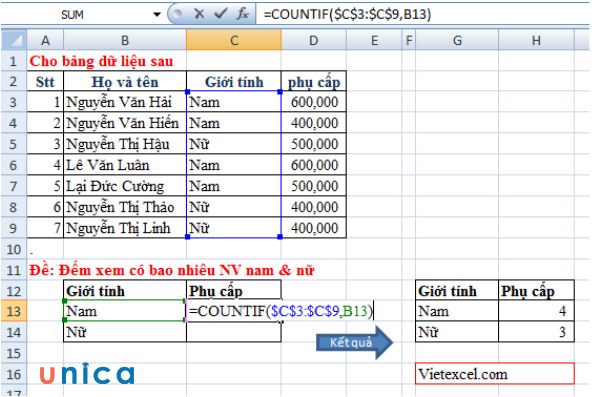Select cell B14 containing 'Nữ'
The height and width of the screenshot is (397, 600).
click(125, 332)
